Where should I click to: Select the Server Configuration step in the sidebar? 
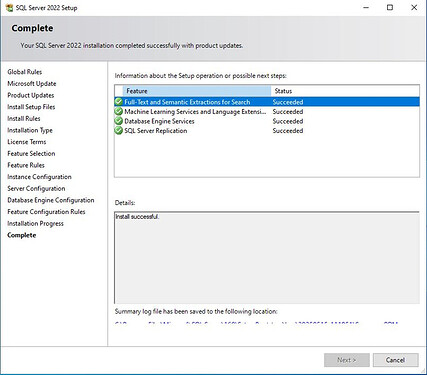click(36, 189)
